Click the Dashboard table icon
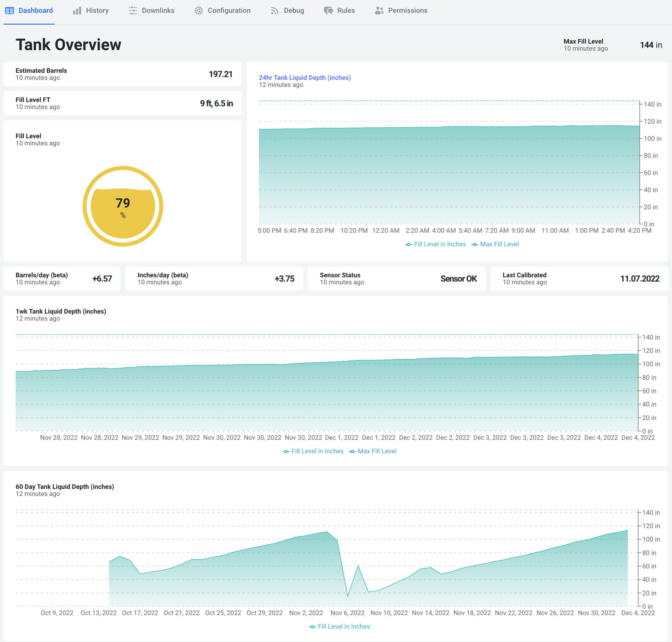Image resolution: width=672 pixels, height=642 pixels. point(10,11)
